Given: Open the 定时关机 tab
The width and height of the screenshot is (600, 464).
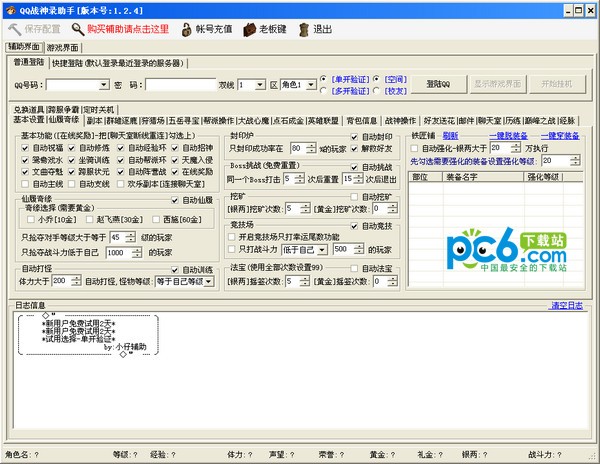Looking at the screenshot, I should pos(98,110).
